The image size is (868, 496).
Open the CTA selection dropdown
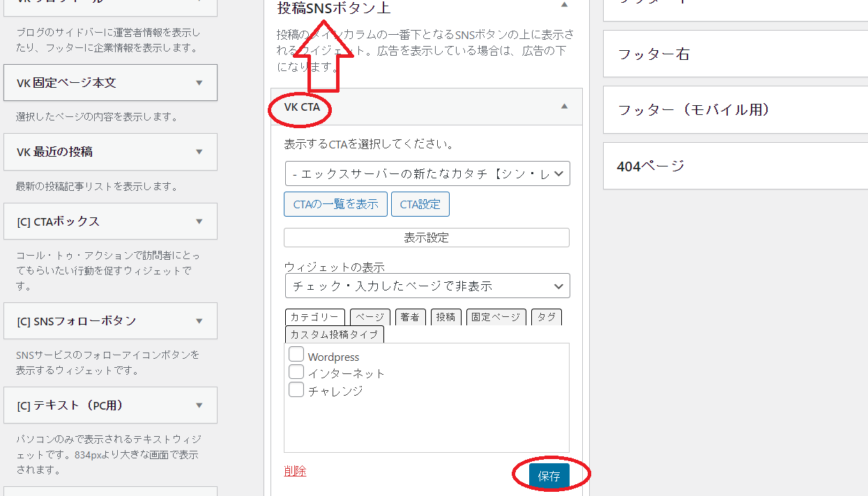point(427,174)
